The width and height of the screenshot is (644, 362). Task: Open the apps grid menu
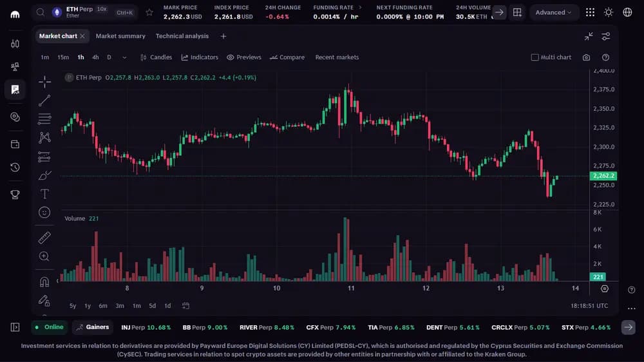[590, 12]
